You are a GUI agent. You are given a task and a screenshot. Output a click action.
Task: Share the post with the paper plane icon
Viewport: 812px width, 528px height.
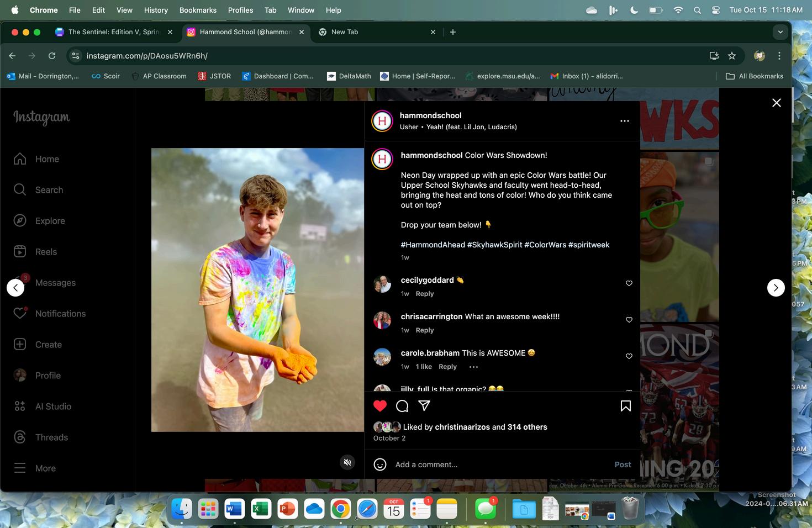424,406
